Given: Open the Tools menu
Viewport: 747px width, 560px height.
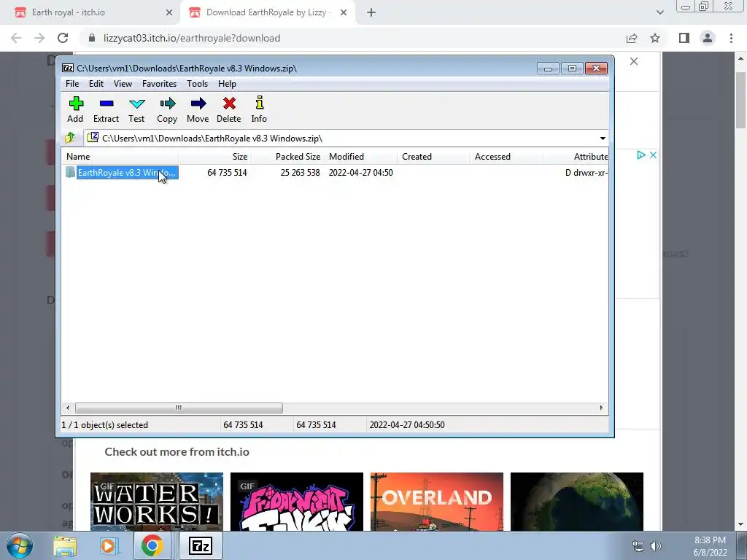Looking at the screenshot, I should tap(197, 84).
